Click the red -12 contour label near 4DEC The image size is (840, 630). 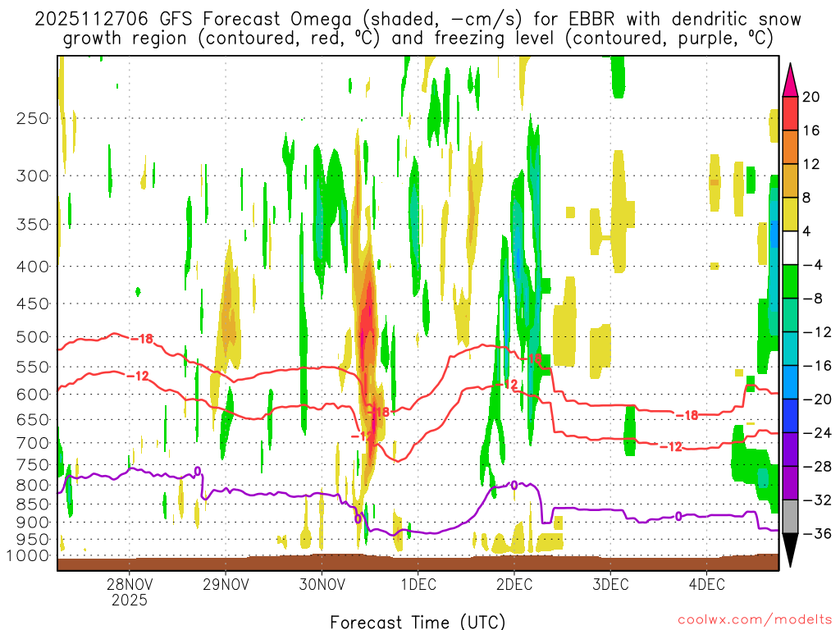[670, 446]
